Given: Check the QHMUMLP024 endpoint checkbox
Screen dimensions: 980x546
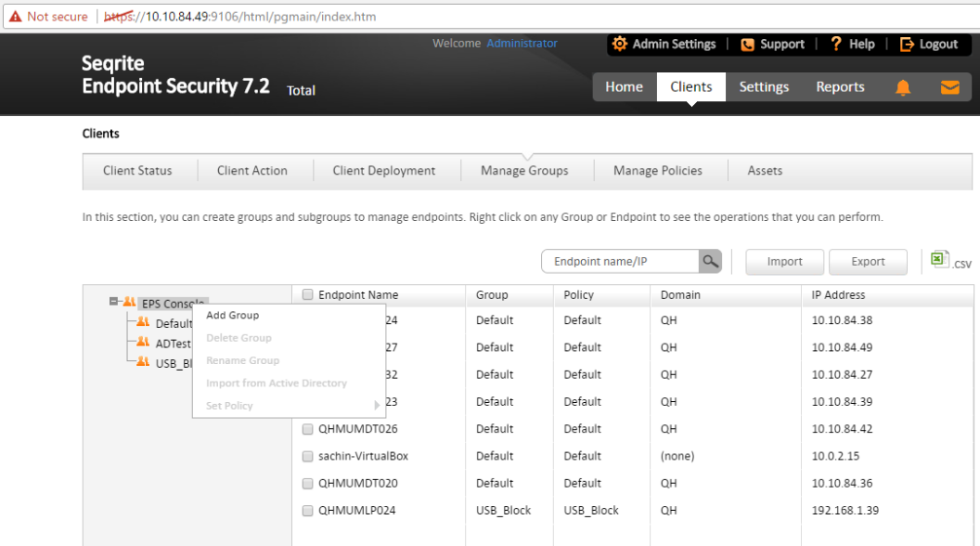Looking at the screenshot, I should [307, 511].
